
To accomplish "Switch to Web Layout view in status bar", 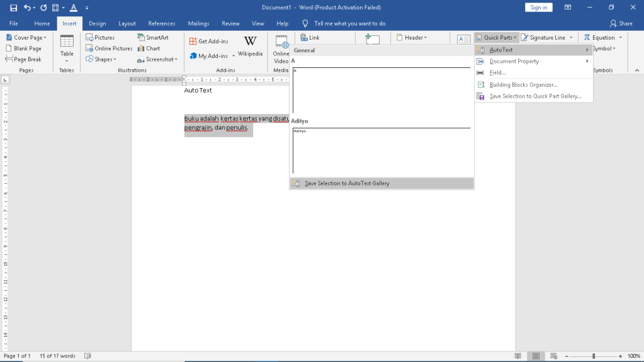I will pyautogui.click(x=554, y=356).
